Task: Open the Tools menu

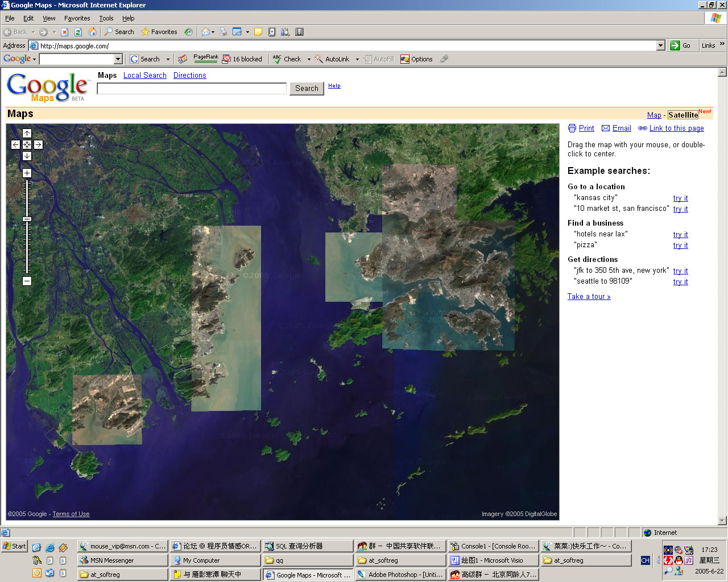Action: 106,18
